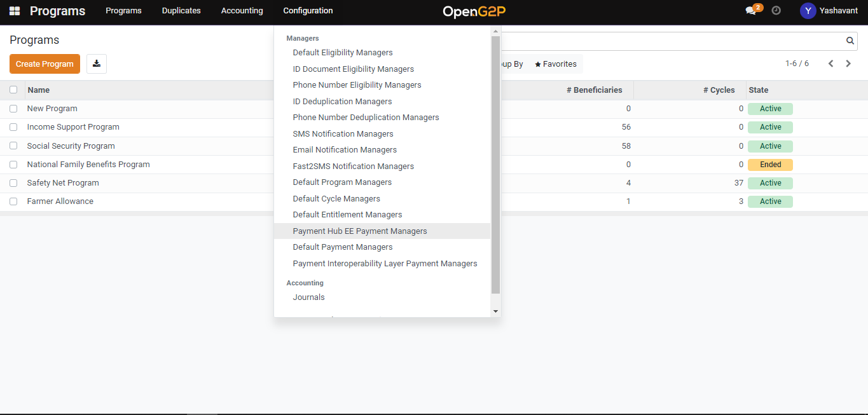Select the Farmer Allowance row checkbox
868x415 pixels.
tap(13, 201)
